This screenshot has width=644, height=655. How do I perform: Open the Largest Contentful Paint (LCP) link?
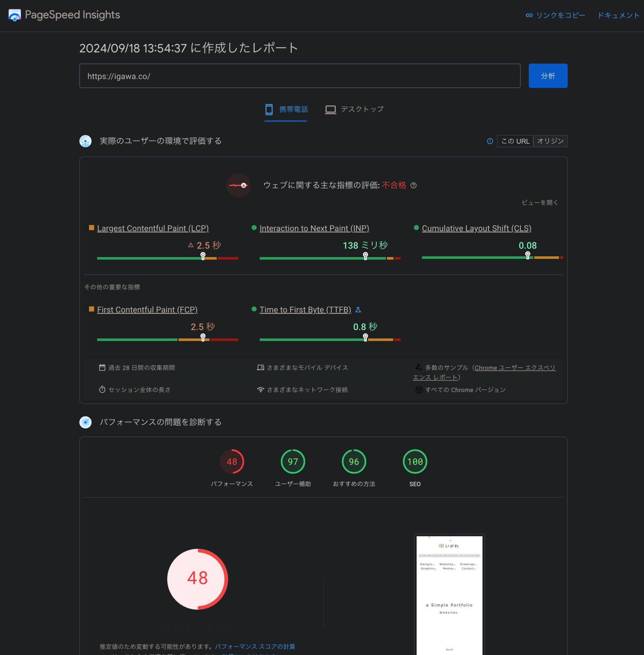(153, 228)
